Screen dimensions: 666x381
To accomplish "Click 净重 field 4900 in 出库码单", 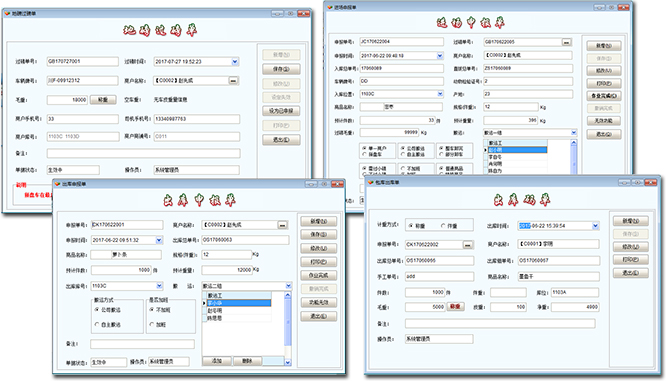I will pyautogui.click(x=575, y=307).
